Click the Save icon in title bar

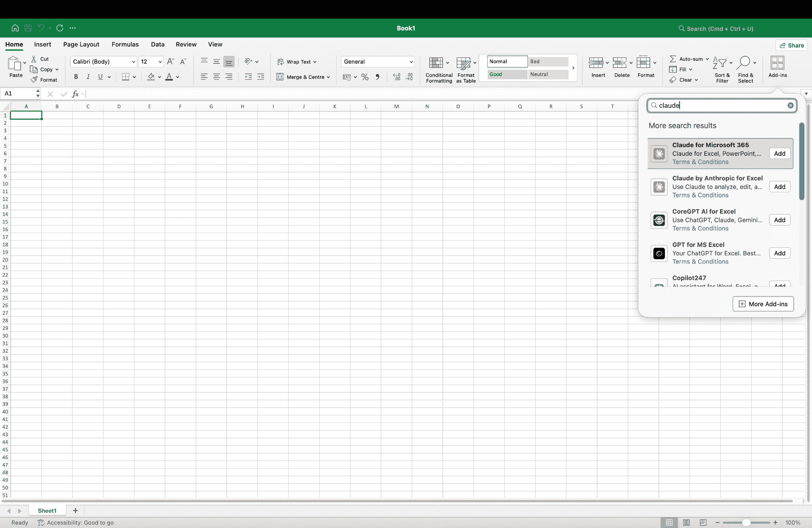coord(28,28)
